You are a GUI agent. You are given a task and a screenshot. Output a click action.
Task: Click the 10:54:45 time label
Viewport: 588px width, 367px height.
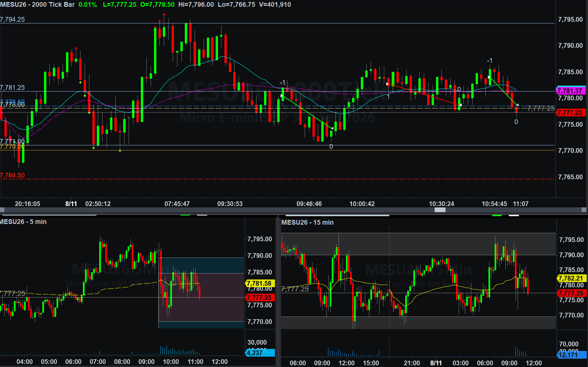point(494,204)
